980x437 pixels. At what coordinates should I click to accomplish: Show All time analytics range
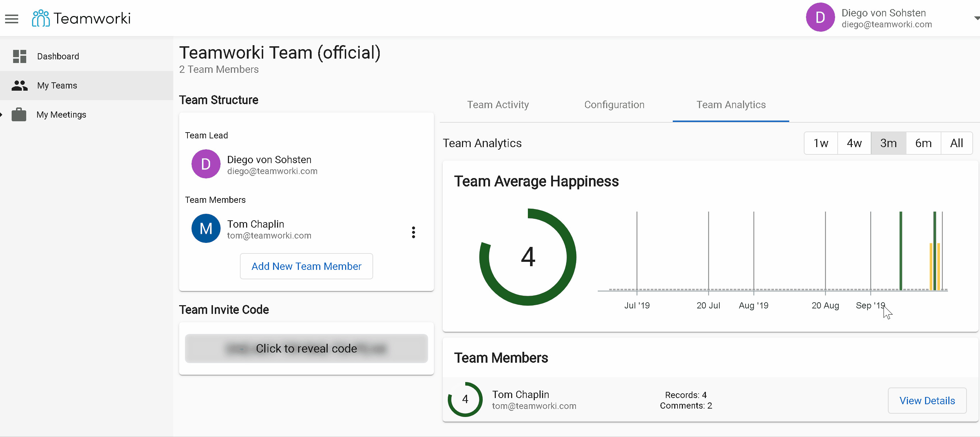pos(956,143)
